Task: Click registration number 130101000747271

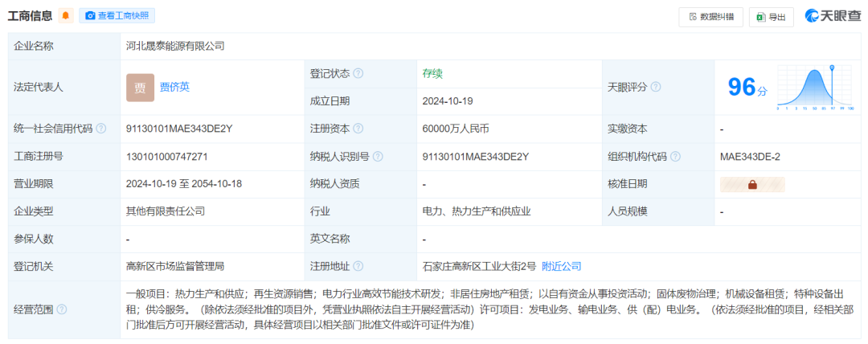Action: [166, 156]
